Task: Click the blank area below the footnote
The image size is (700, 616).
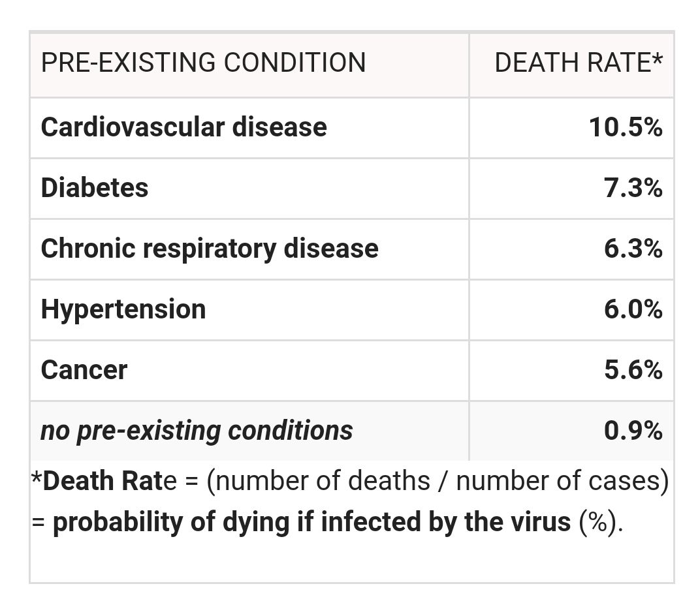Action: (351, 561)
